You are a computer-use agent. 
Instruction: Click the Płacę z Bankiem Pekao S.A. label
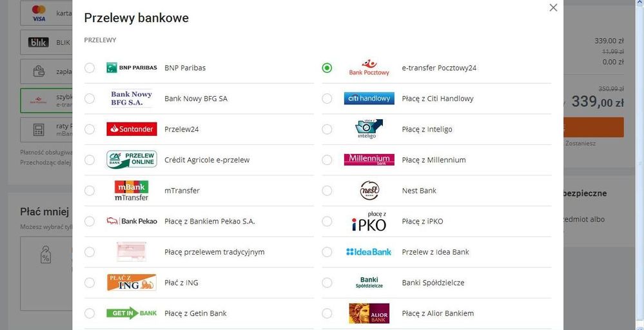click(210, 221)
